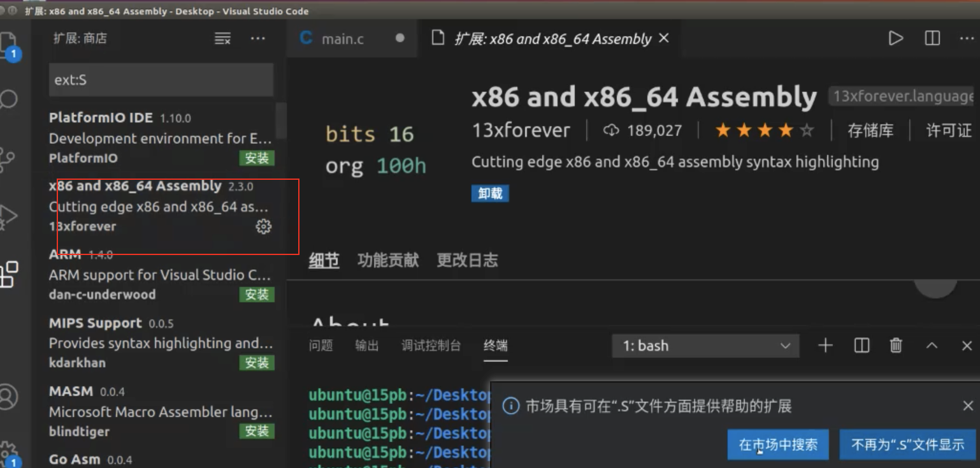Close the x86 Assembly extension tab
The width and height of the screenshot is (980, 468).
[x=663, y=38]
